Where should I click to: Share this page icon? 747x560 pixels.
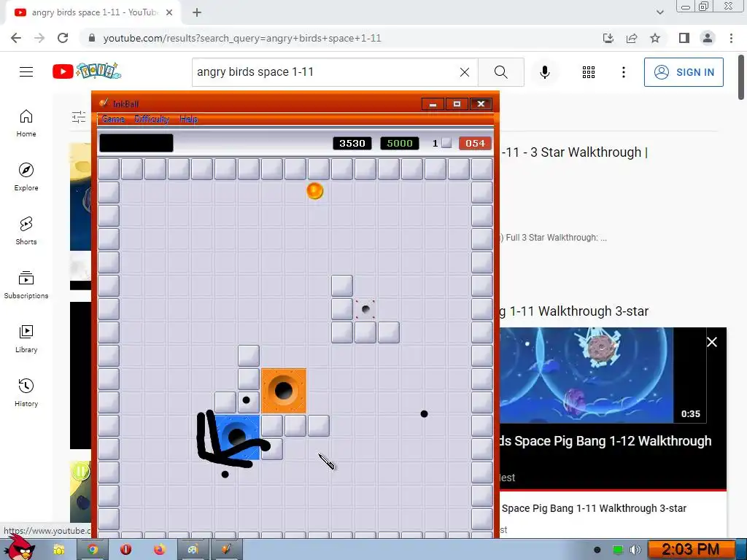pos(632,38)
